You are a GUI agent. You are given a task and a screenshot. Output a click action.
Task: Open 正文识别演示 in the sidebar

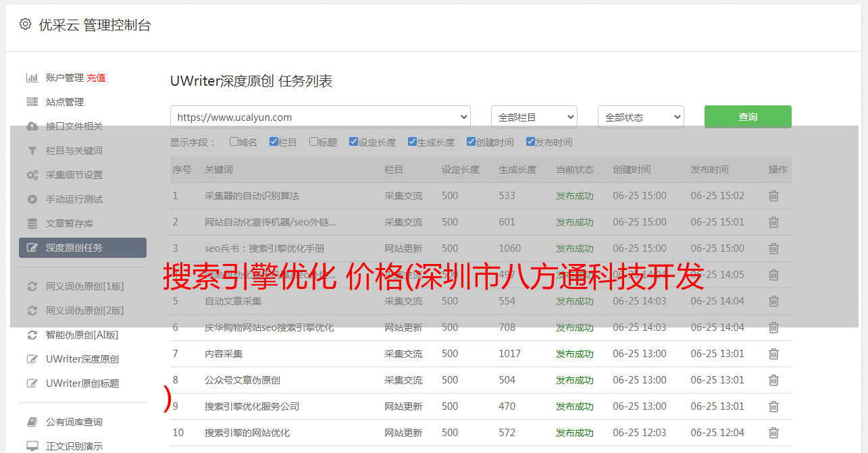tap(74, 446)
